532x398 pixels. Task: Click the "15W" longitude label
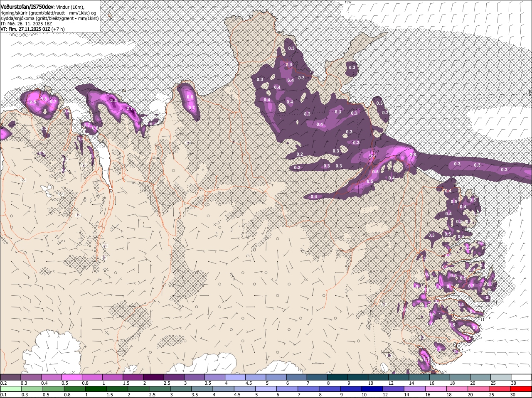pos(348,2)
